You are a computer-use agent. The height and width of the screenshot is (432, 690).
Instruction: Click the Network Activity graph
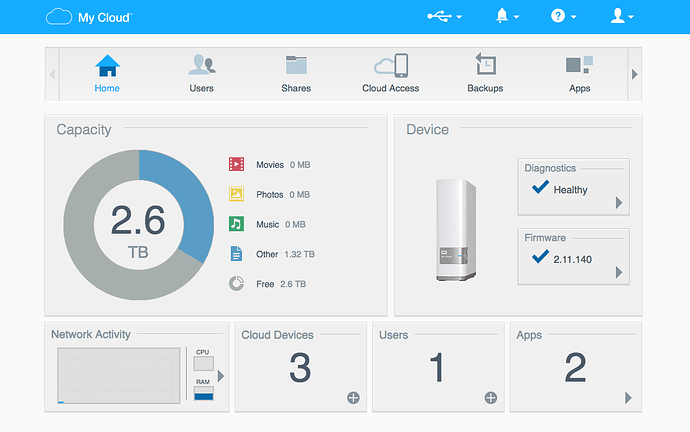click(119, 375)
